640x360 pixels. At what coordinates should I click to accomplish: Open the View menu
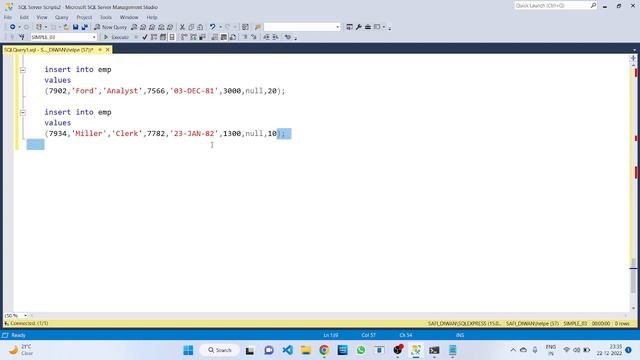point(42,17)
